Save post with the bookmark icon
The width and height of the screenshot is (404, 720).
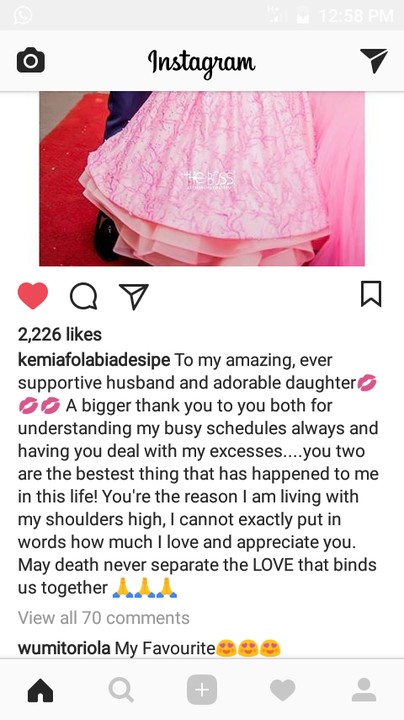(371, 294)
